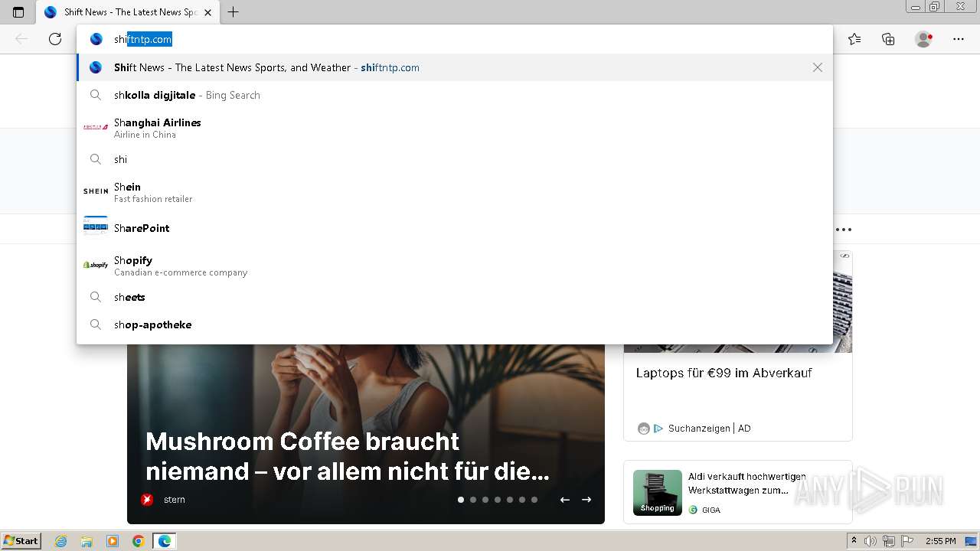Image resolution: width=980 pixels, height=551 pixels.
Task: Open Laptops für €99 im Abverkauf ad
Action: (x=724, y=373)
